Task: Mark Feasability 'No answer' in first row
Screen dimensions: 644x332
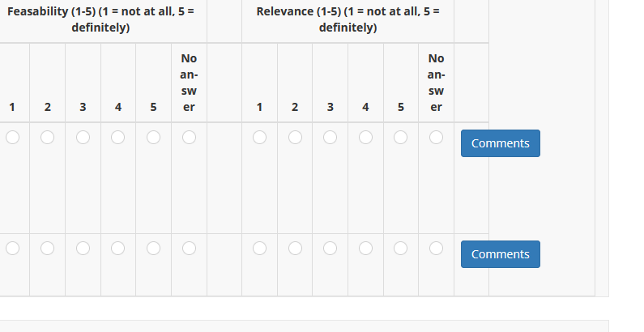Action: [x=189, y=138]
